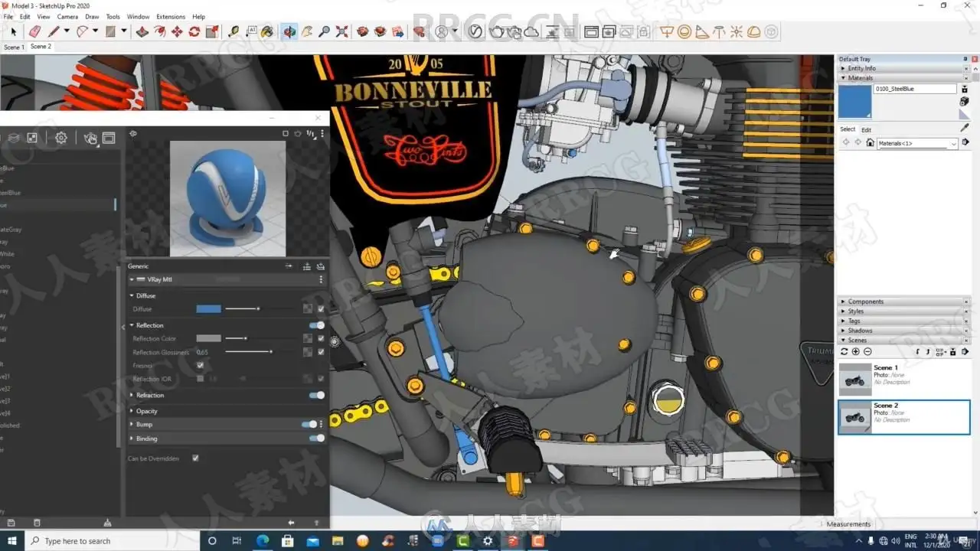Select the Scene 1 thumbnail
Viewport: 980px width, 551px height.
[854, 379]
